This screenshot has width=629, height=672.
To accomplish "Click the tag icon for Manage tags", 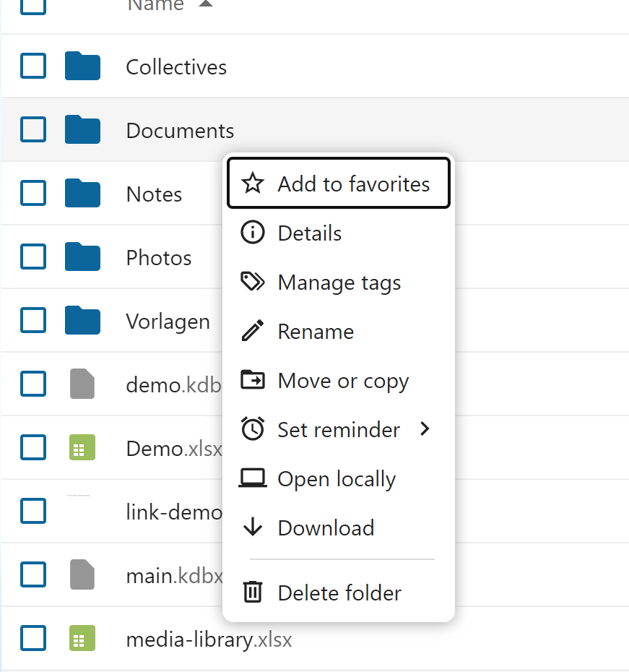I will (x=252, y=283).
